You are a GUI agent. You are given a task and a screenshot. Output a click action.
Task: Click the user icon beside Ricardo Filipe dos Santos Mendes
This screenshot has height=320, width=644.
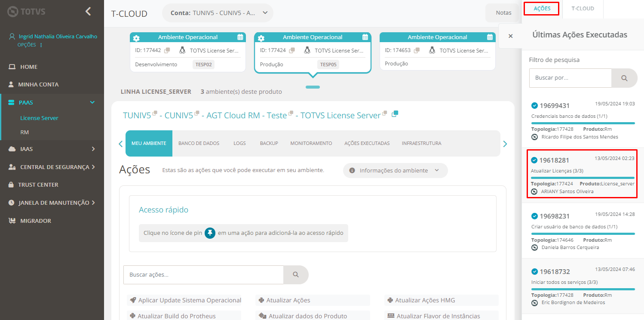pos(535,137)
